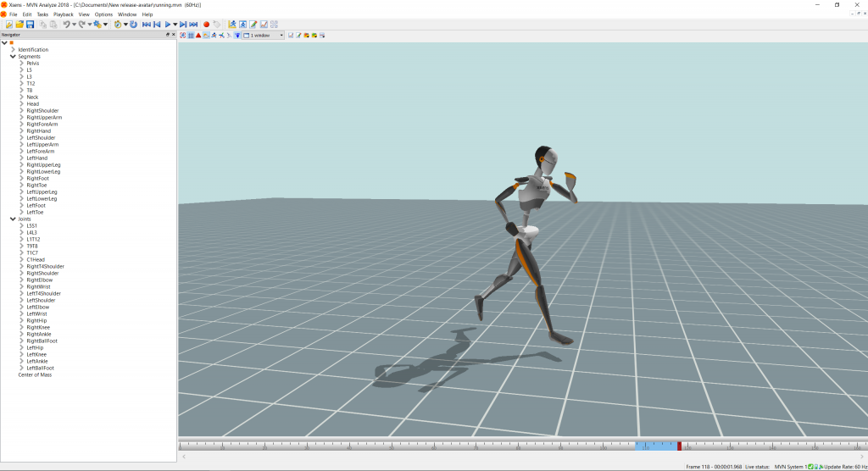Click the Redo arrow icon
Viewport: 868px width, 471px height.
[x=82, y=25]
